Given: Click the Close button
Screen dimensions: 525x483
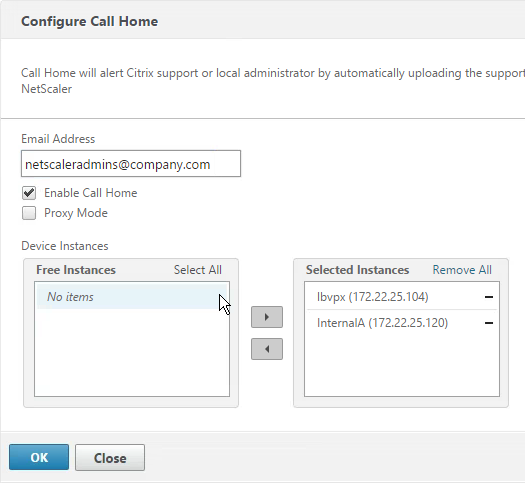Looking at the screenshot, I should pos(110,458).
